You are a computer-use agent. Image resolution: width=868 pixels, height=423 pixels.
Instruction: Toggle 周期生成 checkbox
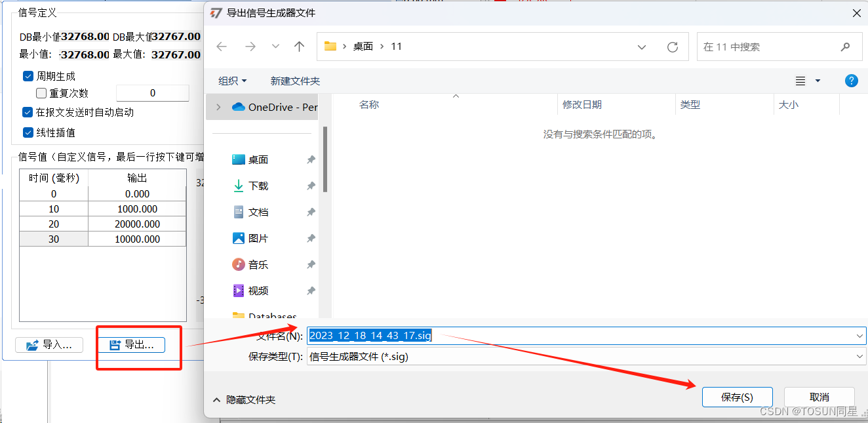pos(28,76)
